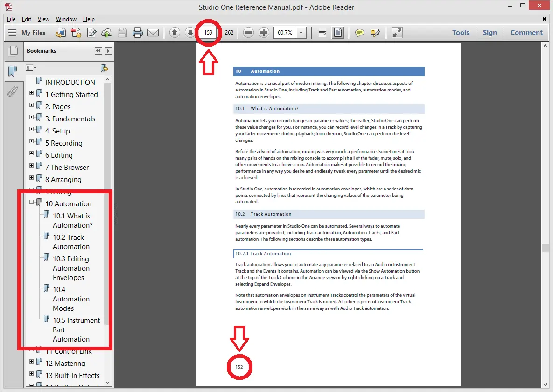Zoom out with the minus button

(248, 33)
